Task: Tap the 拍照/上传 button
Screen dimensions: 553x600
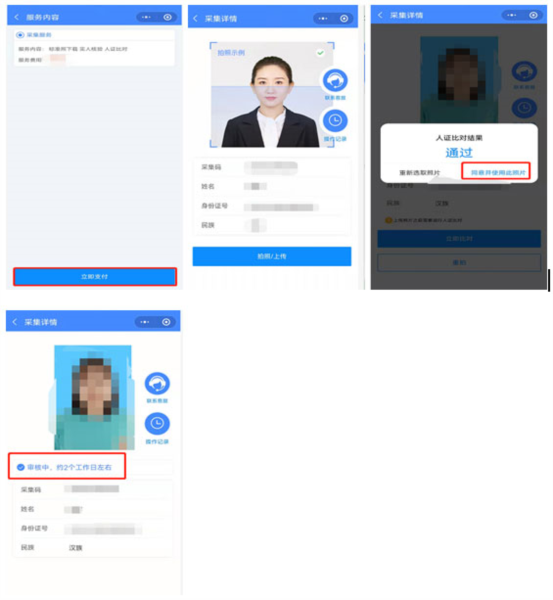Action: point(272,256)
